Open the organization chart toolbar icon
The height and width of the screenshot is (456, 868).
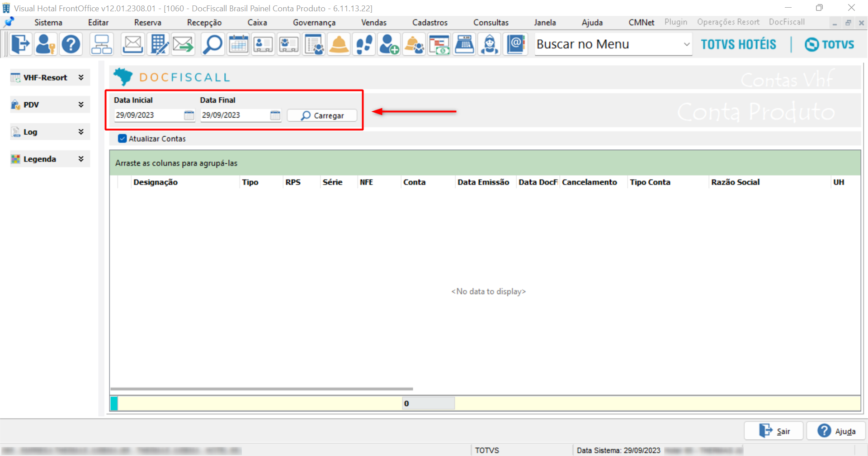[x=101, y=44]
